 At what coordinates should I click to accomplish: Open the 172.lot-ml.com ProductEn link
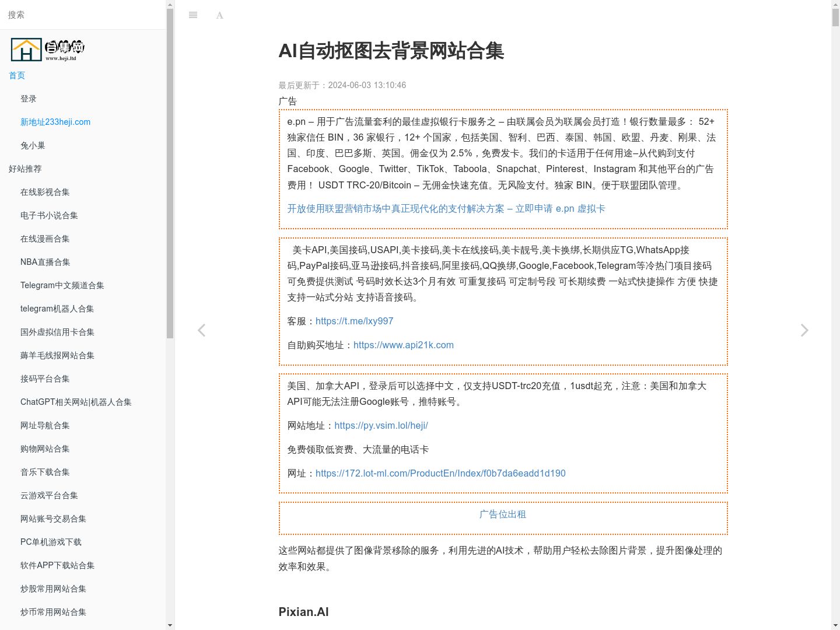point(440,473)
